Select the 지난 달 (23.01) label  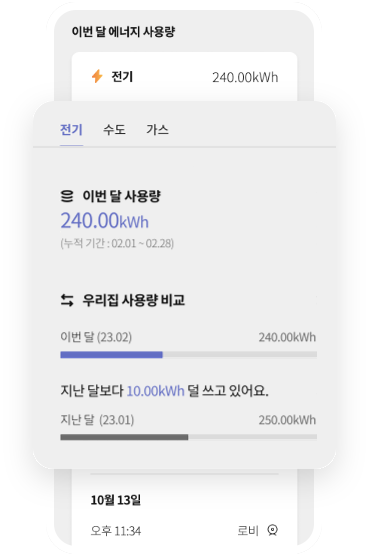click(x=97, y=420)
